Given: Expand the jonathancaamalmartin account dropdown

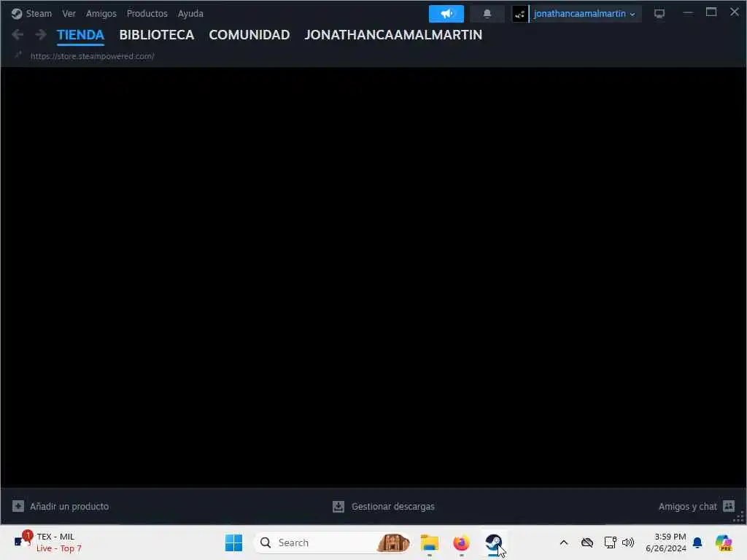Looking at the screenshot, I should [x=584, y=14].
